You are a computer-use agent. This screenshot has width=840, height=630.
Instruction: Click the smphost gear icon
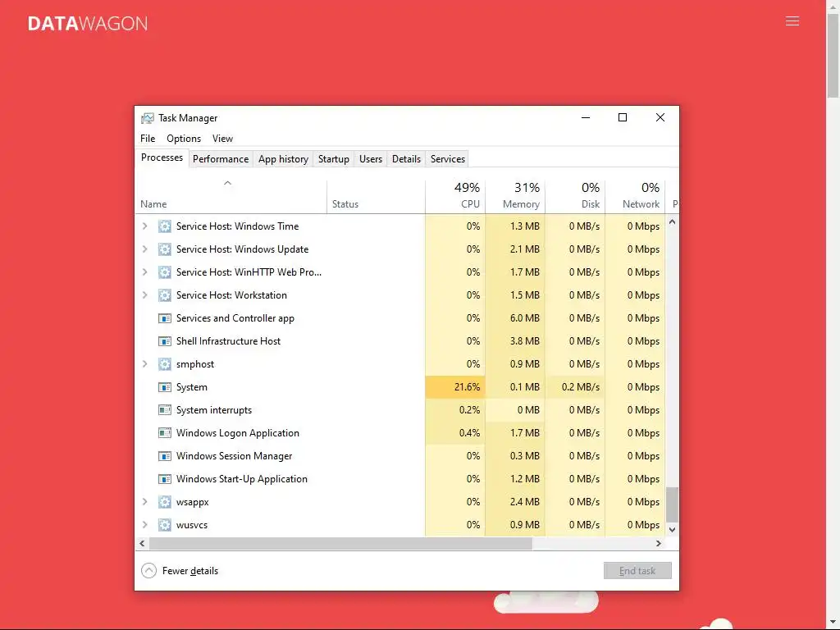[x=164, y=364]
